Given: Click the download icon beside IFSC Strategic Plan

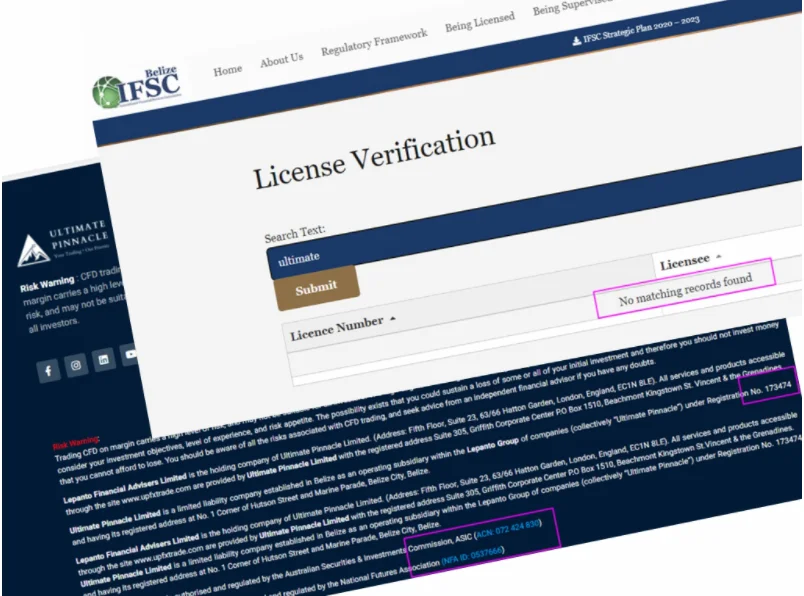Looking at the screenshot, I should [576, 41].
